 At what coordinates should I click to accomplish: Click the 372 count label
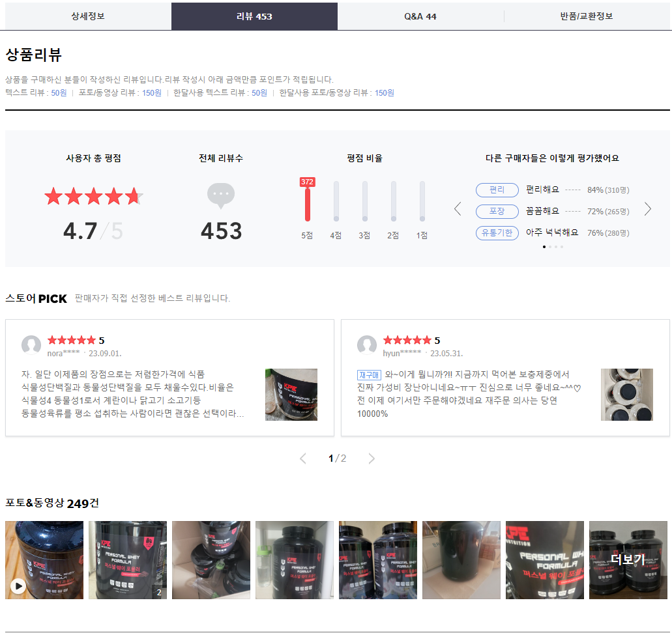(x=307, y=182)
